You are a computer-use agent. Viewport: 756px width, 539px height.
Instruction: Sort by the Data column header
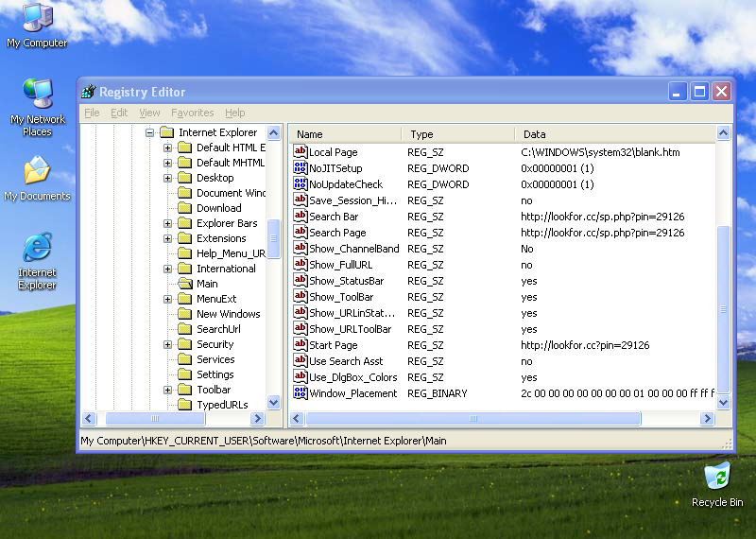(x=615, y=134)
